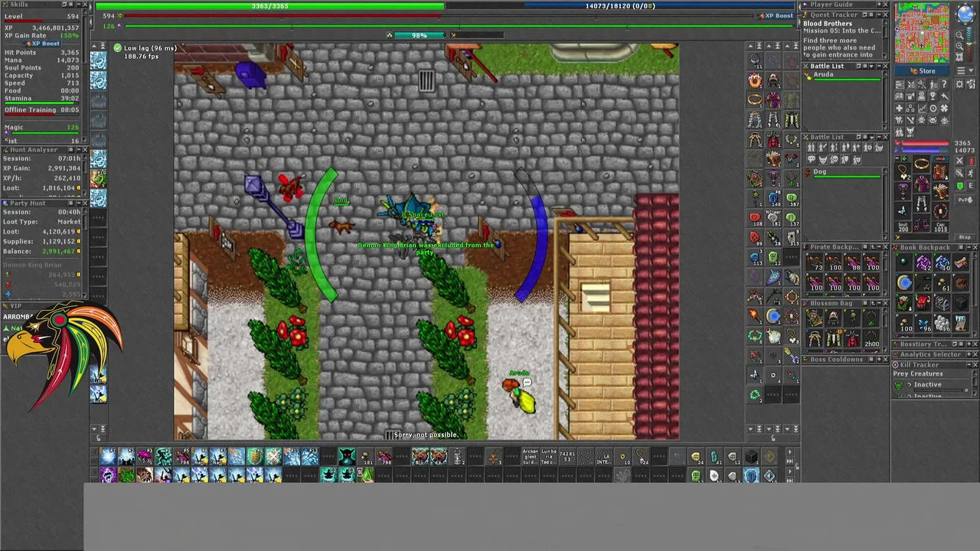
Task: Zoom out the minimap
Action: pos(959,35)
